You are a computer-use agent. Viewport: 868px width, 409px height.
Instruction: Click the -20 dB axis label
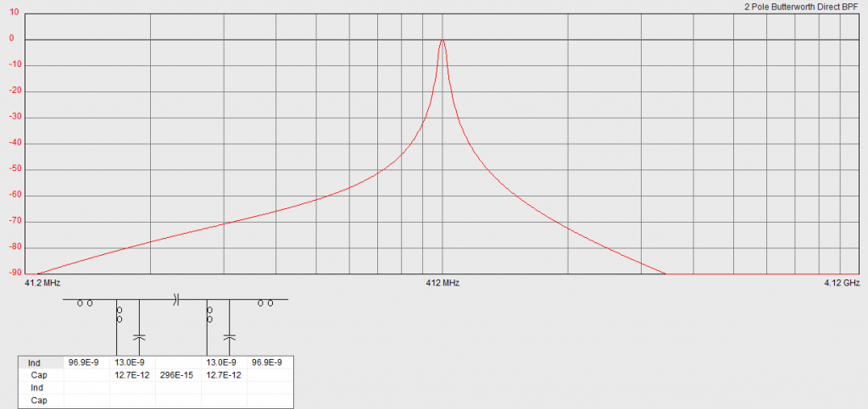(14, 91)
